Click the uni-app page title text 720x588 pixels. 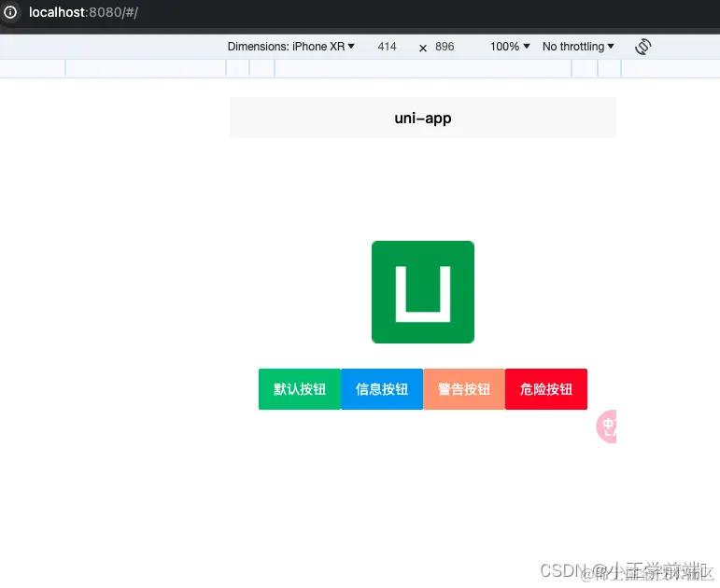click(423, 118)
